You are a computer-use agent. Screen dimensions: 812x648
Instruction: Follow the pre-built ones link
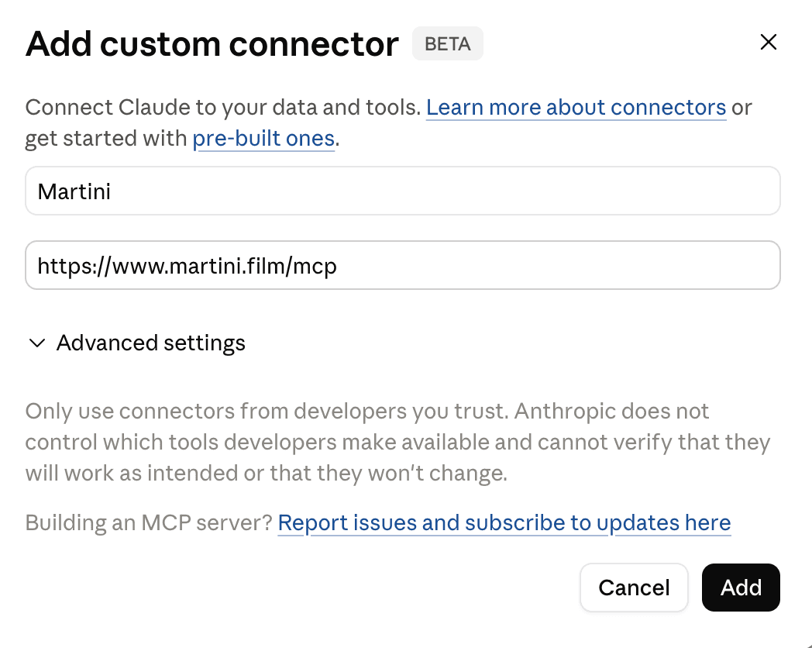(x=263, y=139)
